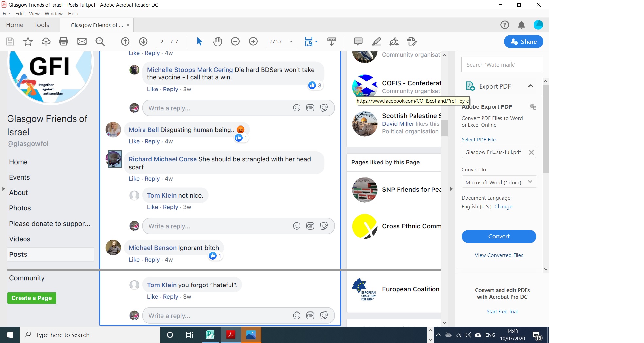Open View Converted Files link
644x343 pixels.
click(x=499, y=255)
